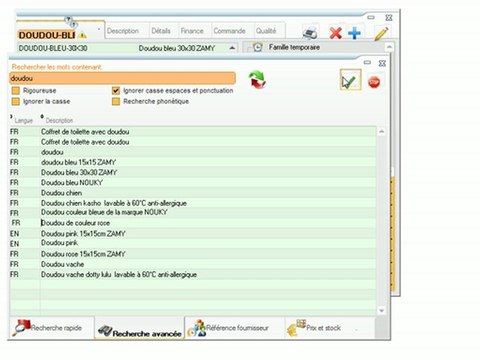The image size is (480, 360).
Task: Click the warning triangle next to DOUDOU-BLE
Action: click(82, 35)
